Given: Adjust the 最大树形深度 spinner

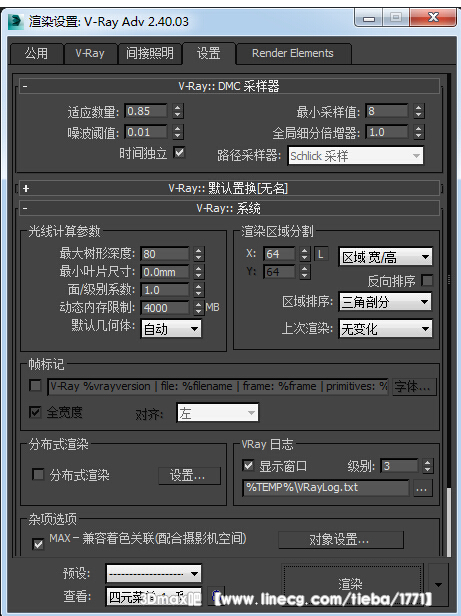Looking at the screenshot, I should coord(199,254).
